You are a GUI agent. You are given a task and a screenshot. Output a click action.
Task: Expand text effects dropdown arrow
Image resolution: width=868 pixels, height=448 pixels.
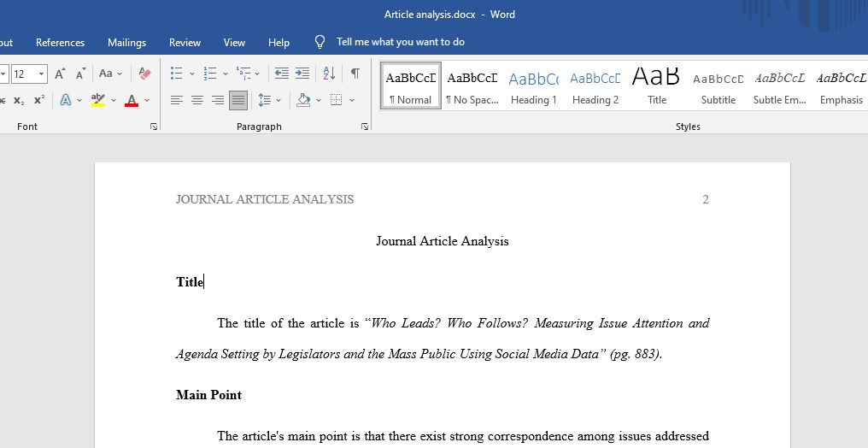click(x=79, y=100)
